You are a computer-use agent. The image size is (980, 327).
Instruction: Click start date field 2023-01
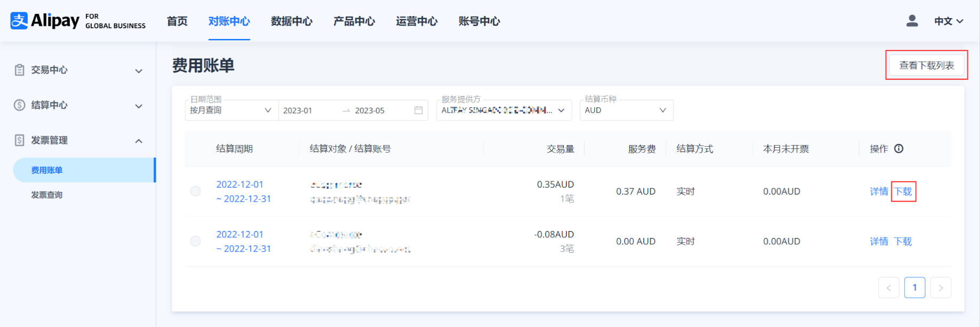(x=298, y=110)
